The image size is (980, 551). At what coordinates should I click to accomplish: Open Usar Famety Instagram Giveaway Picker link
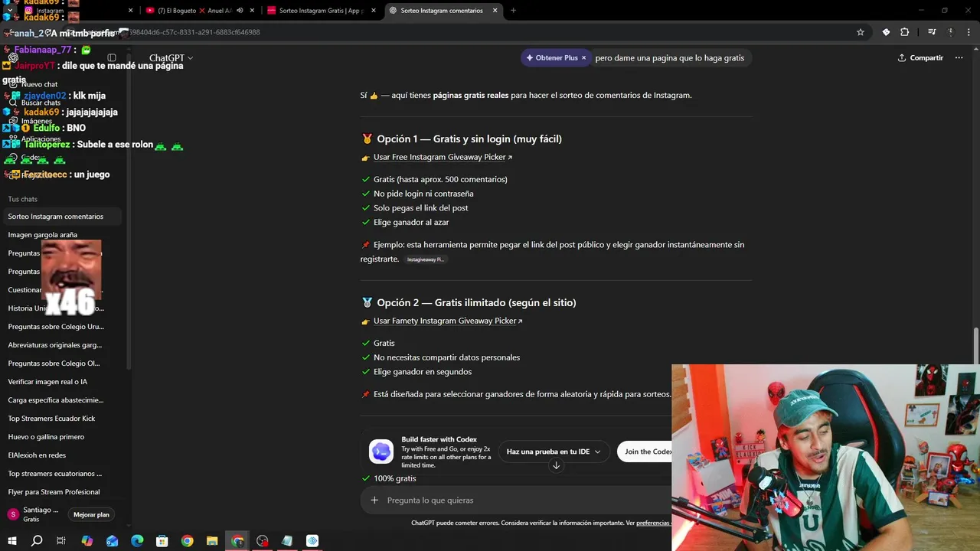[x=448, y=321]
